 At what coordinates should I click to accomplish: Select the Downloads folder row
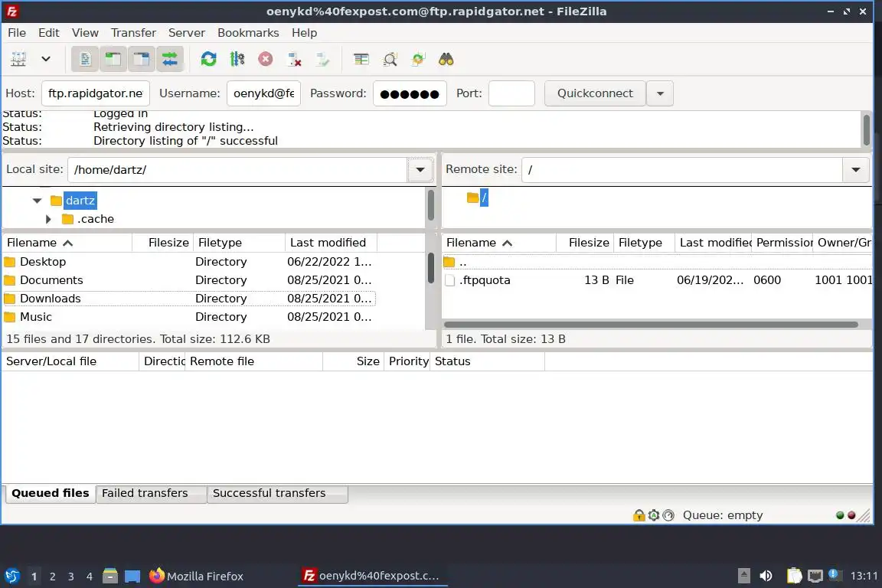tap(188, 299)
